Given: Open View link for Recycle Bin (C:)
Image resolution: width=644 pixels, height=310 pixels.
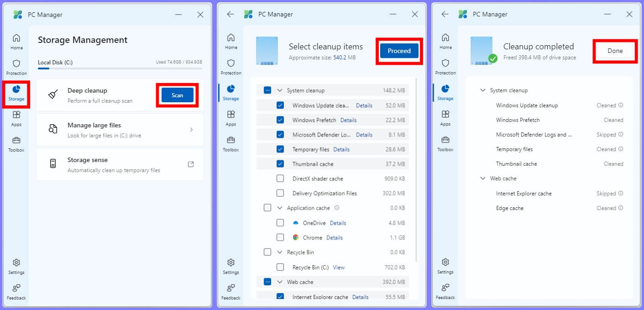Looking at the screenshot, I should (x=339, y=267).
